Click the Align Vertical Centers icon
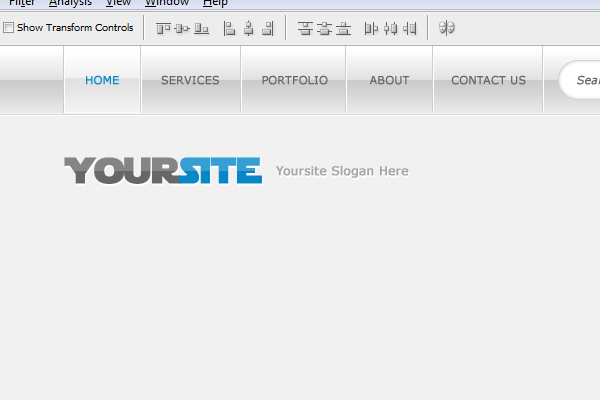600x400 pixels. tap(182, 28)
